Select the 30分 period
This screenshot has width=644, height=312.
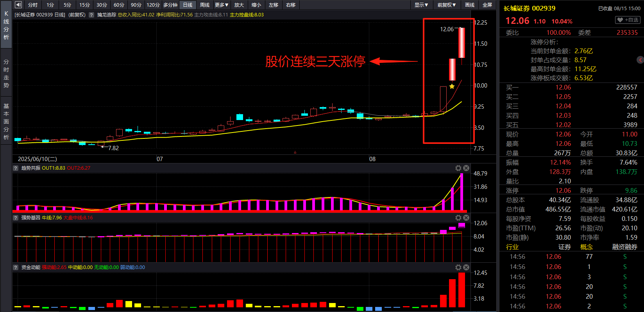point(102,5)
